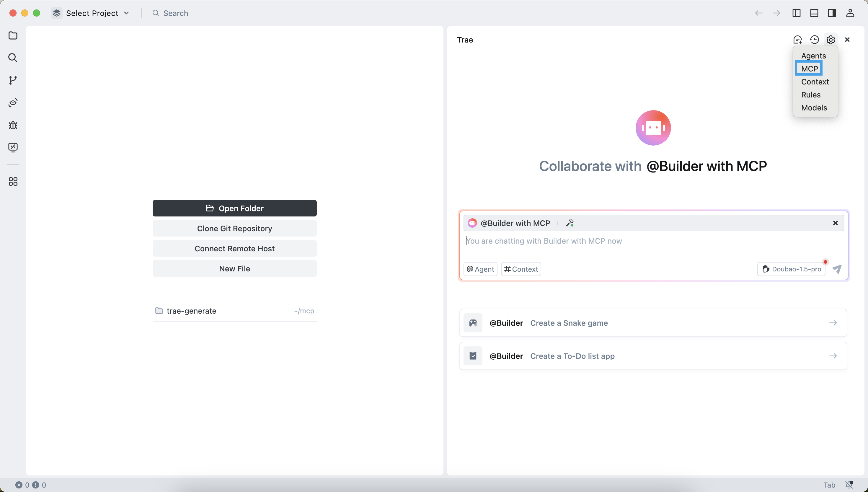Toggle the primary left sidebar layout
Viewport: 868px width, 492px height.
pos(796,13)
